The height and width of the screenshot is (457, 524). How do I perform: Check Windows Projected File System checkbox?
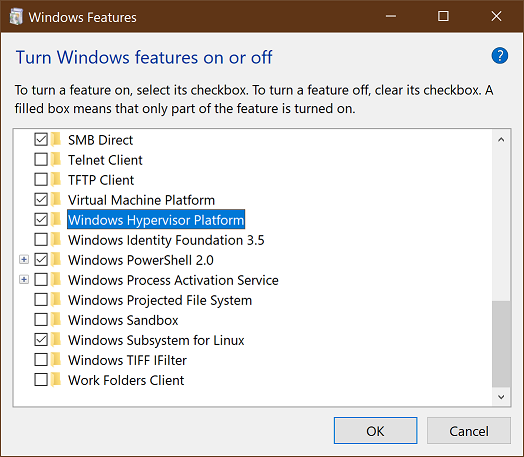41,300
